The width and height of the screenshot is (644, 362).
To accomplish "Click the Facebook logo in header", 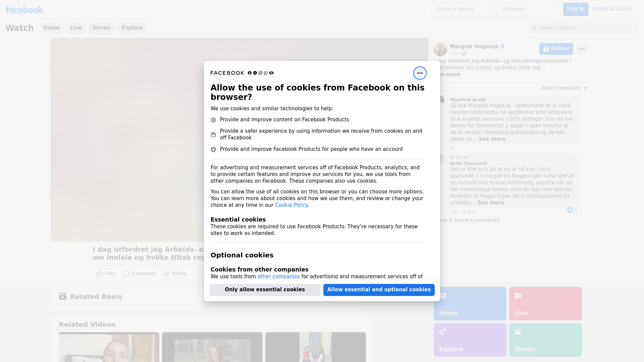I will (24, 10).
